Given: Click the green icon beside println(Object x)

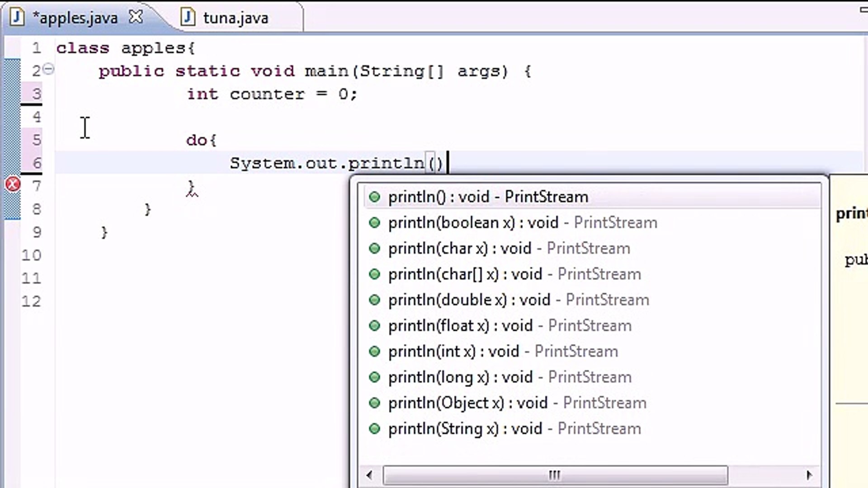Looking at the screenshot, I should point(374,403).
